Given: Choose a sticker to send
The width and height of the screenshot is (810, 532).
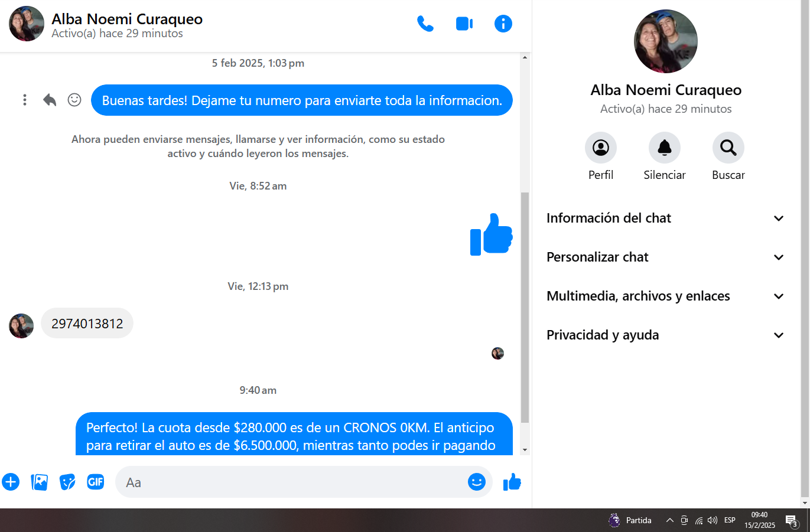Looking at the screenshot, I should 67,482.
